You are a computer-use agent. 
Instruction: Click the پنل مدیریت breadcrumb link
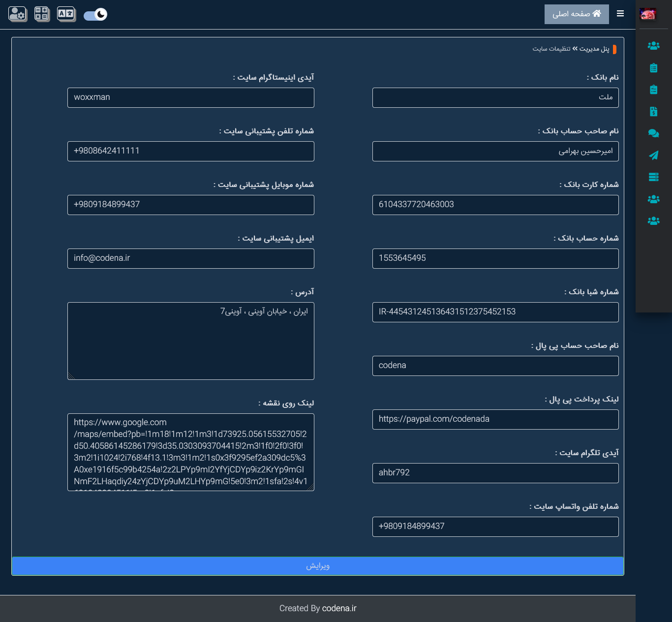[594, 49]
